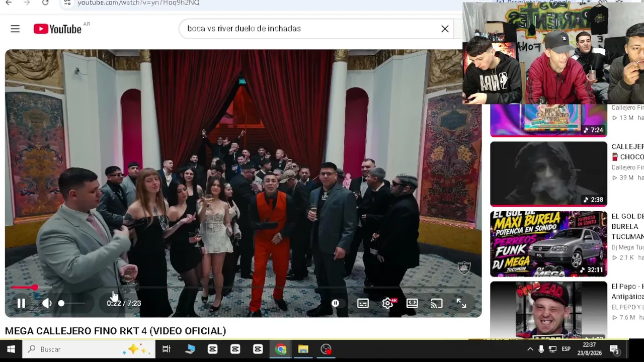Cast video with Play on TV icon
The image size is (644, 362).
tap(436, 303)
